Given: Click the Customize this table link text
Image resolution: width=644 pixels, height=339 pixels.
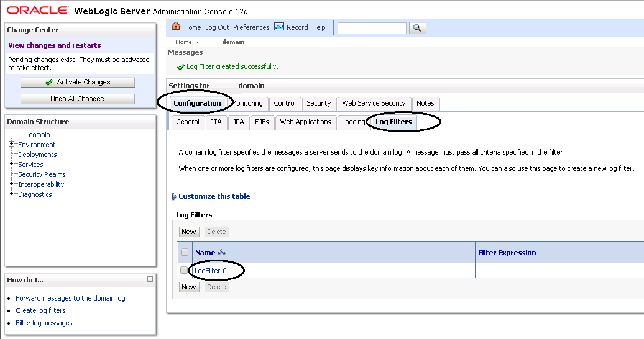Looking at the screenshot, I should point(214,197).
